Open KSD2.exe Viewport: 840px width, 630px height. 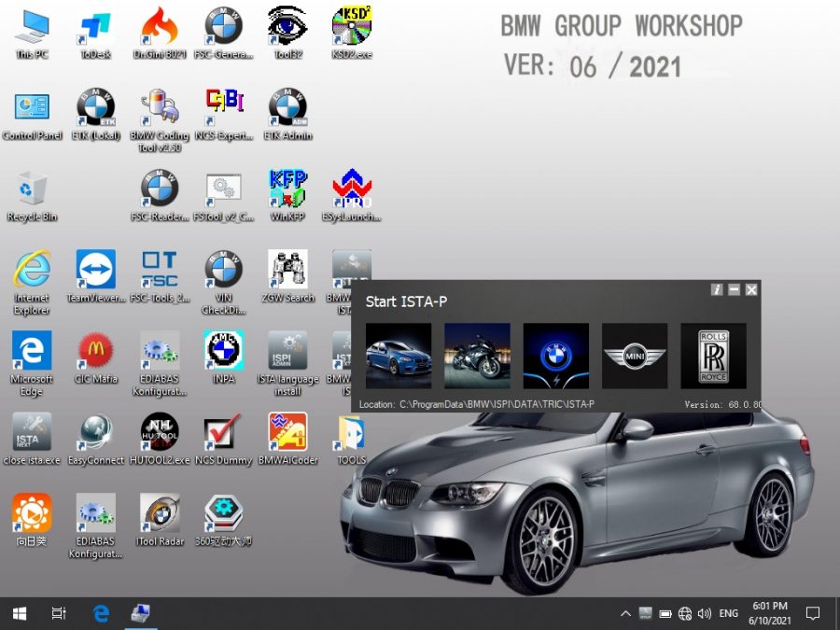click(350, 30)
